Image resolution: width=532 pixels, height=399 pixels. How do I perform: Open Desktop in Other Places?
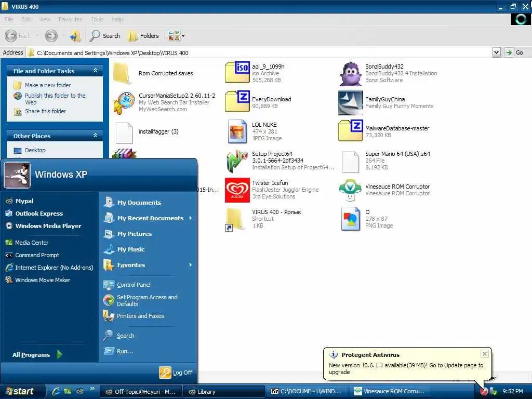click(x=35, y=150)
